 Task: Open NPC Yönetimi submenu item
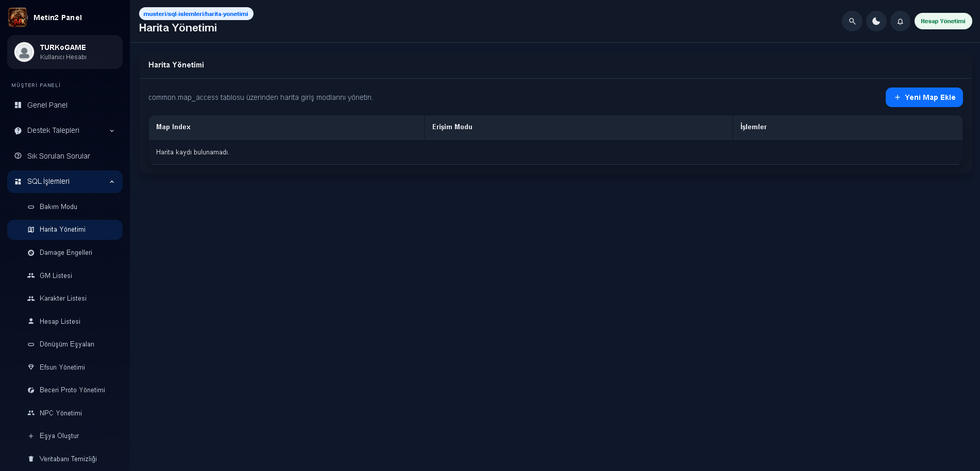pos(65,413)
